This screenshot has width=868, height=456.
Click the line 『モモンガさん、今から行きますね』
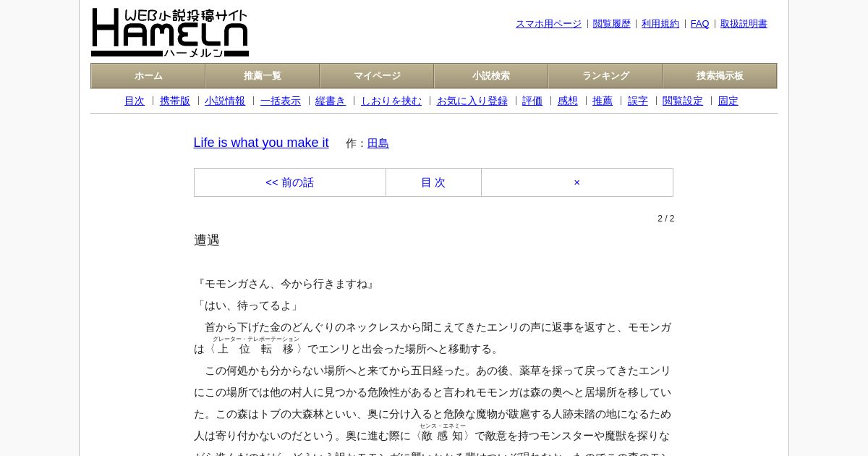286,284
